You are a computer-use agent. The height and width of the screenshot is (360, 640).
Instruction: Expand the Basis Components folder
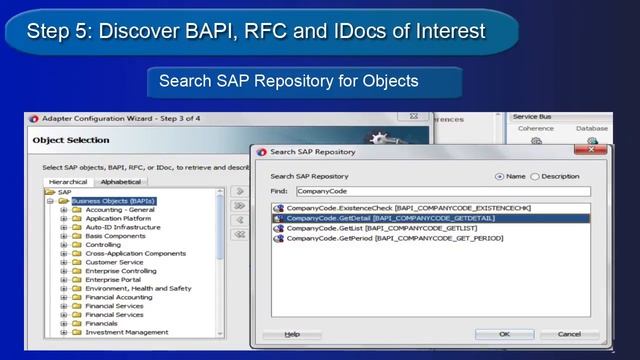point(64,236)
